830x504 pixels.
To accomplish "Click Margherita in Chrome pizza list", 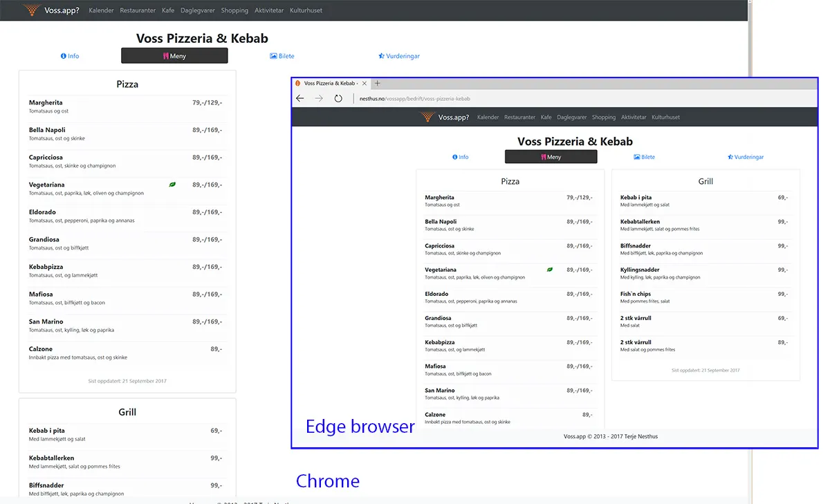I will click(46, 102).
